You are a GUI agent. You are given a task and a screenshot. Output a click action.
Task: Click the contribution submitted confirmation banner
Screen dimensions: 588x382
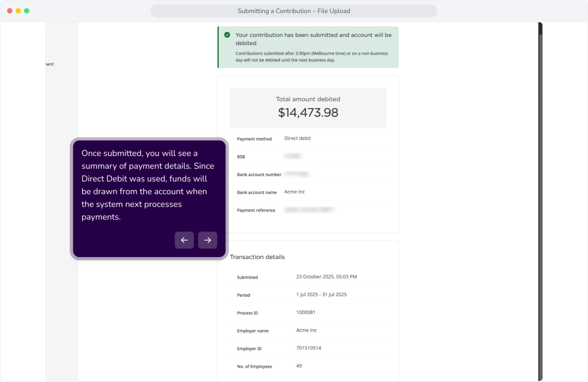click(308, 47)
